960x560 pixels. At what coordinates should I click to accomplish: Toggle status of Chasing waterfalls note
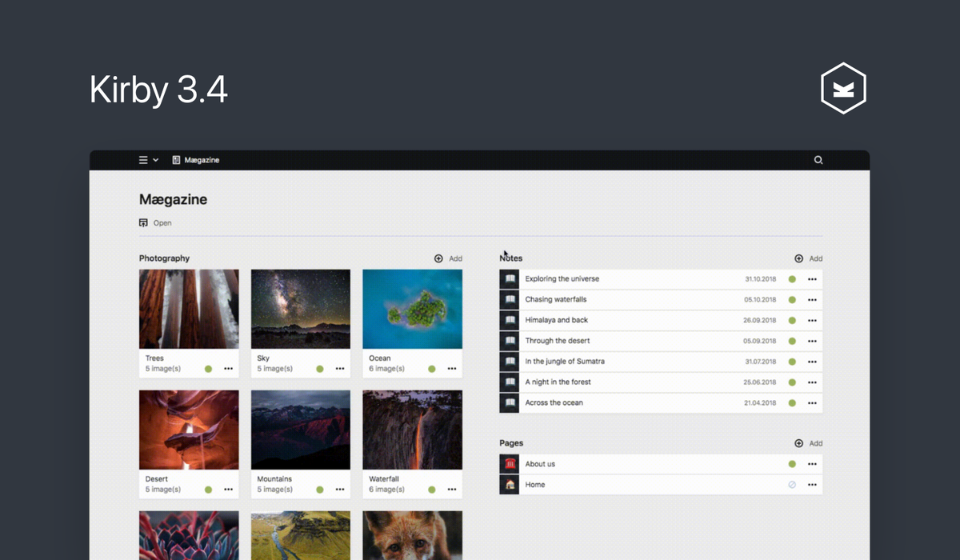coord(792,300)
